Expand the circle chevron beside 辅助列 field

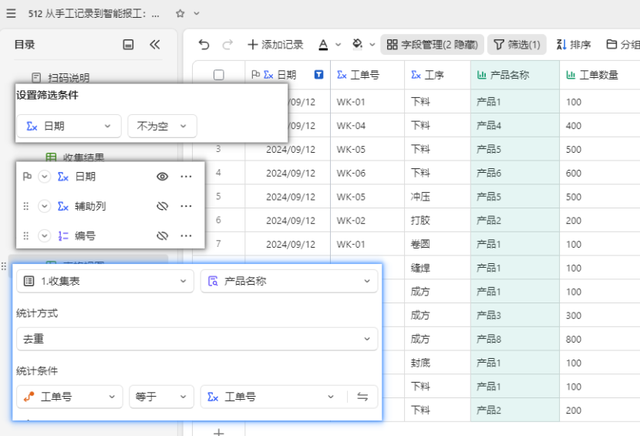pyautogui.click(x=44, y=206)
